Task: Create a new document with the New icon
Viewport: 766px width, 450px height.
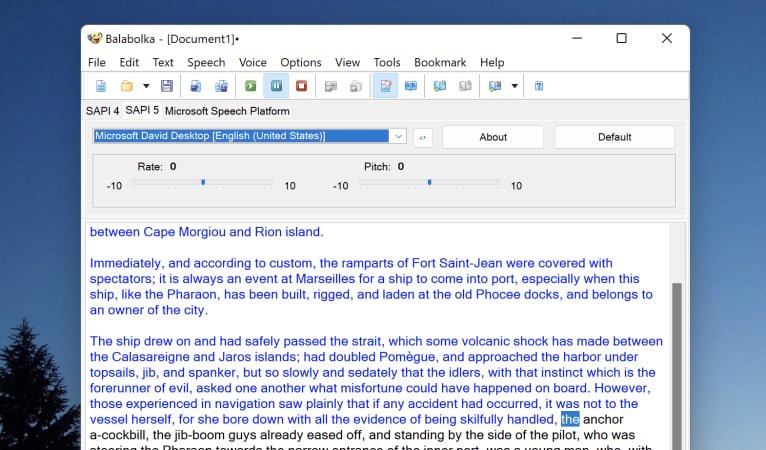Action: 101,86
